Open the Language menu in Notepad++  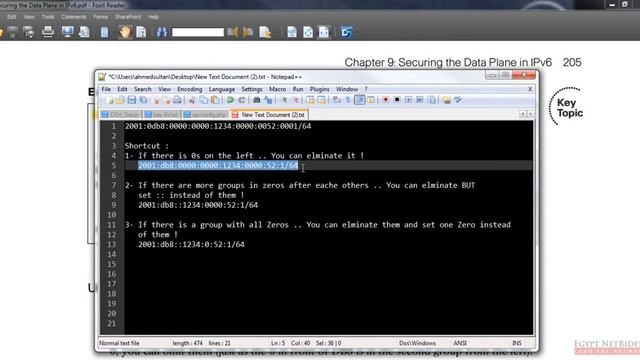(222, 89)
